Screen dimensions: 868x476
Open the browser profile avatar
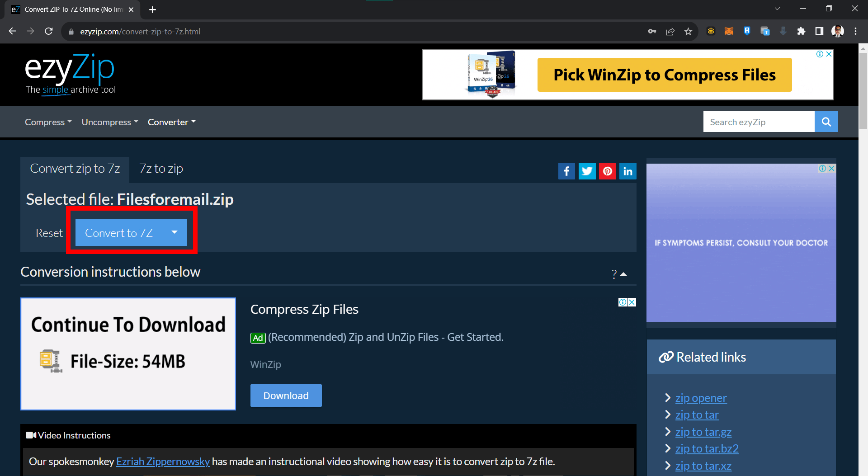click(x=837, y=31)
